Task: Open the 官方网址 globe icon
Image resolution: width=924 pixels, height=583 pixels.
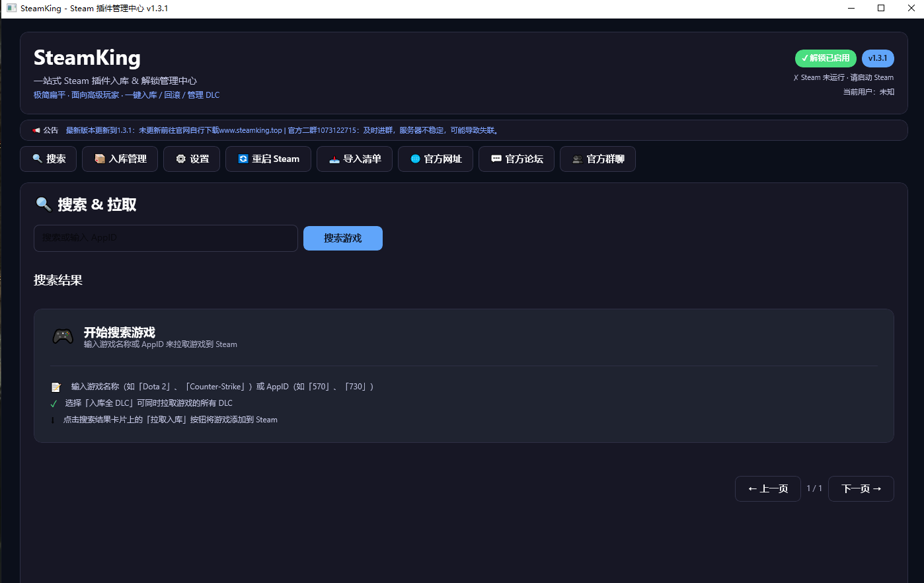Action: click(x=416, y=159)
